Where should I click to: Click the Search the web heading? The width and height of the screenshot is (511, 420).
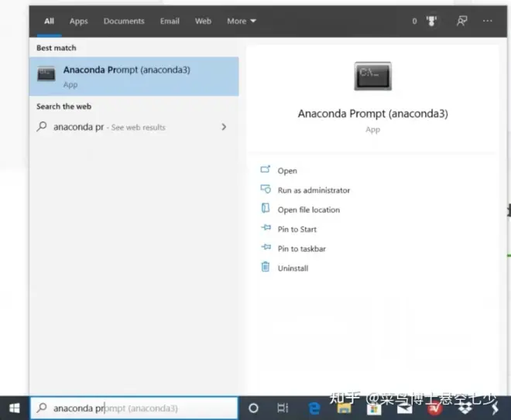[63, 107]
